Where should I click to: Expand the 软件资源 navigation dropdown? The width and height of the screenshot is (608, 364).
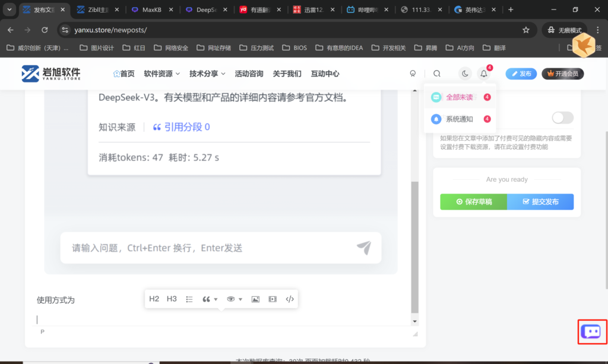161,74
